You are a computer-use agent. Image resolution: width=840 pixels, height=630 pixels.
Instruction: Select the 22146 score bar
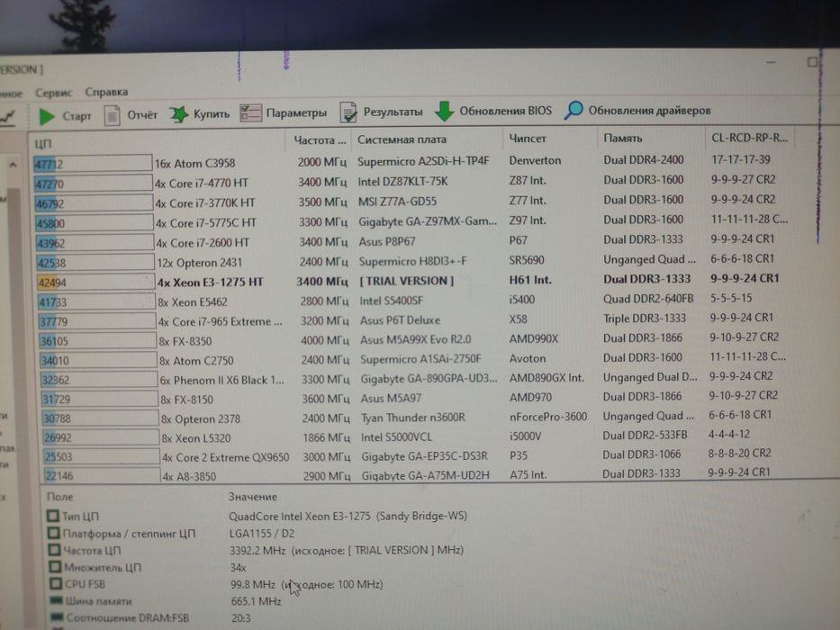(102, 476)
